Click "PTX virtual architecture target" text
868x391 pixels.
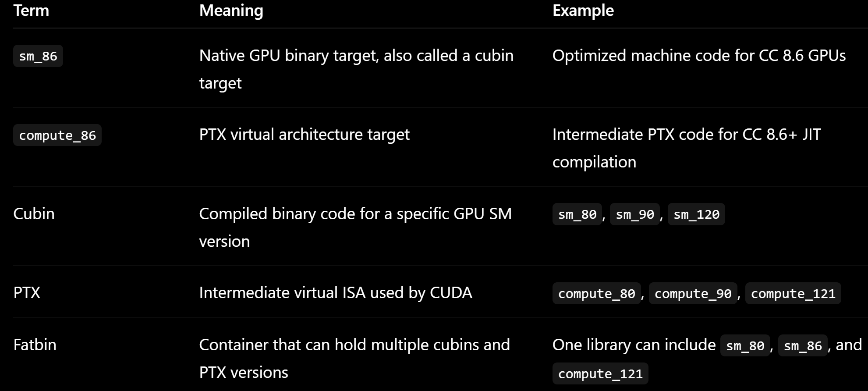(x=304, y=134)
